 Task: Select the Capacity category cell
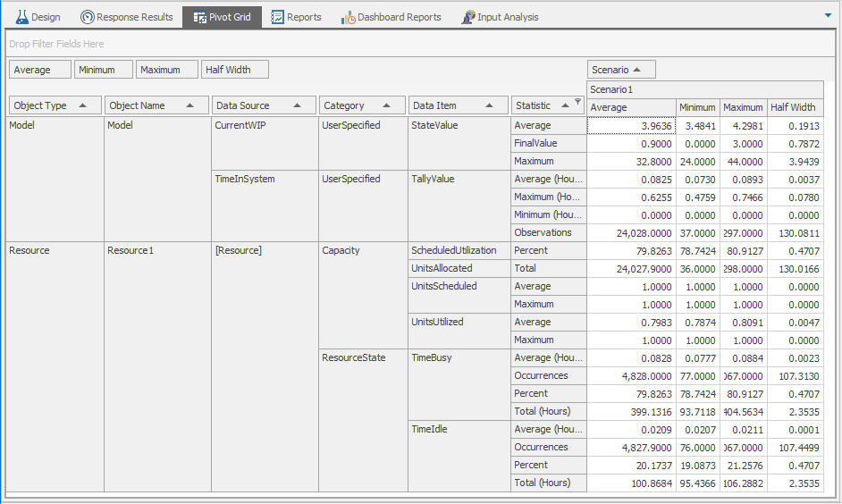(363, 295)
